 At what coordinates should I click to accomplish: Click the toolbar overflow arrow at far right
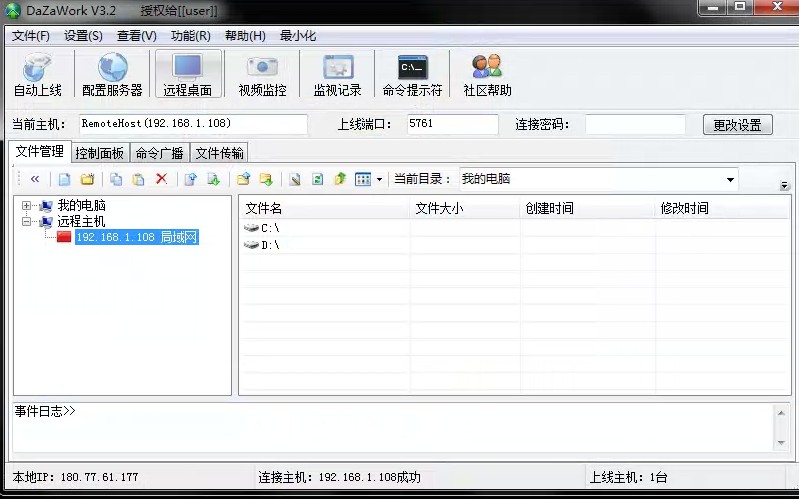click(784, 185)
